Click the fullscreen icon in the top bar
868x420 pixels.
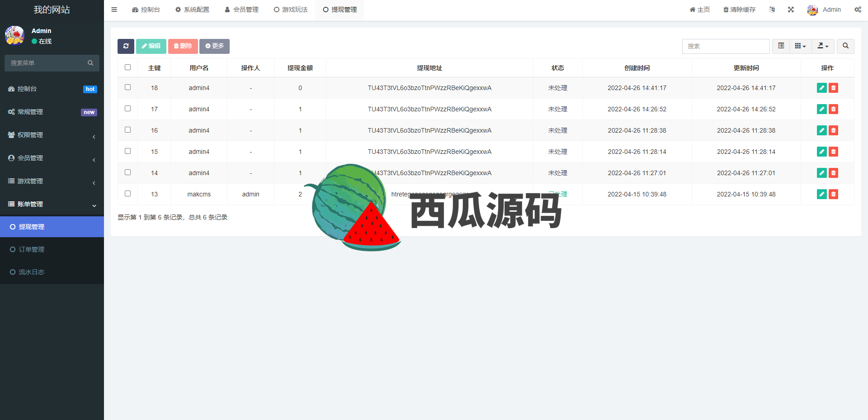click(x=791, y=10)
